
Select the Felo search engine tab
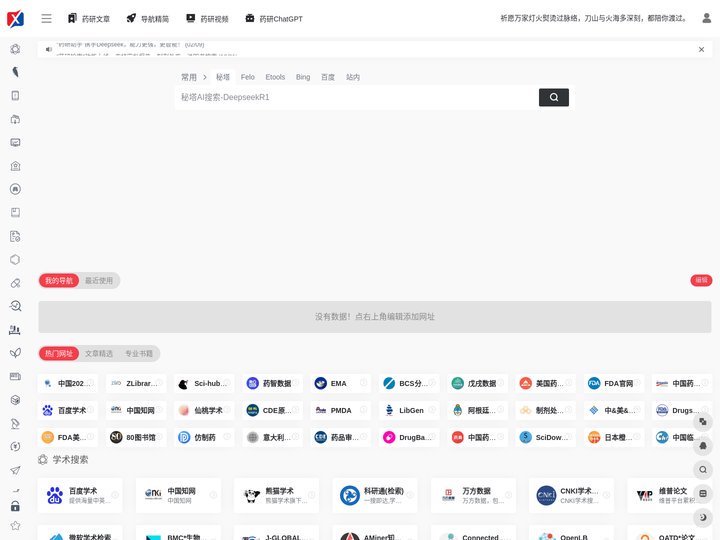[248, 77]
